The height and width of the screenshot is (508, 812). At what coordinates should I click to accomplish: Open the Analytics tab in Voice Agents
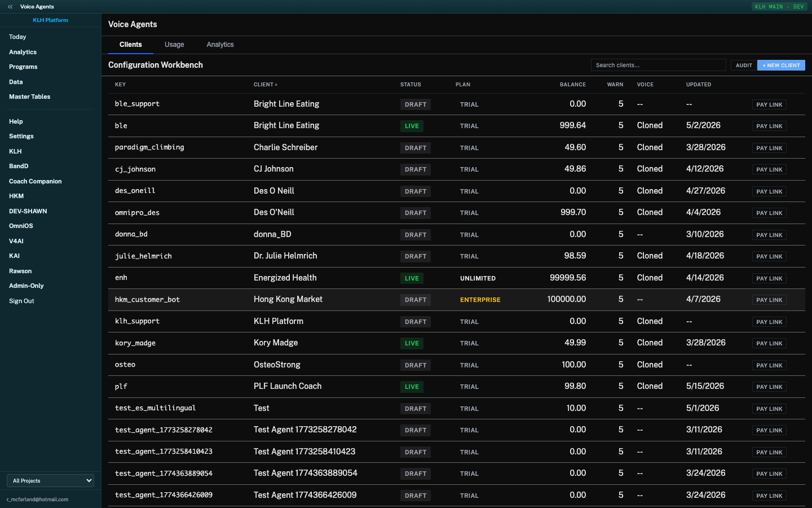pyautogui.click(x=220, y=45)
